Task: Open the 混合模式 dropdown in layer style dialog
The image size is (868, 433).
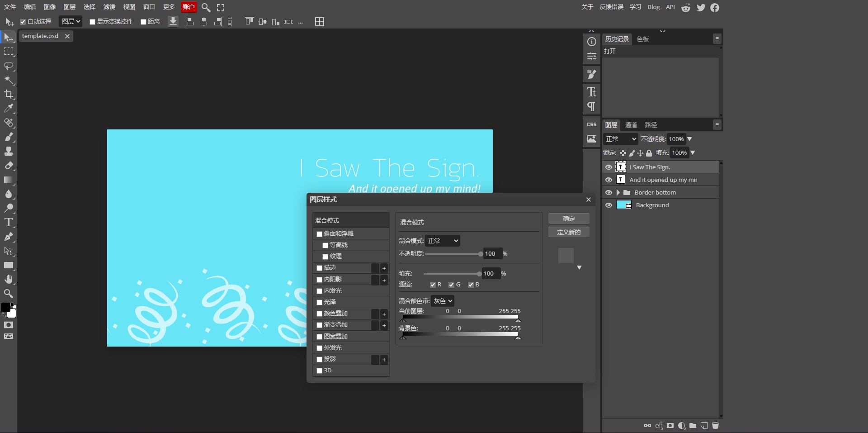Action: pyautogui.click(x=443, y=241)
